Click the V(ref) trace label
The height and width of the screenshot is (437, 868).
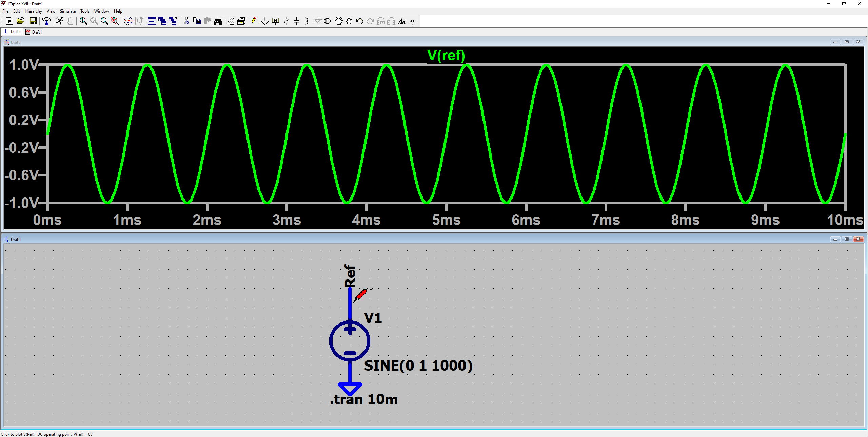(446, 56)
